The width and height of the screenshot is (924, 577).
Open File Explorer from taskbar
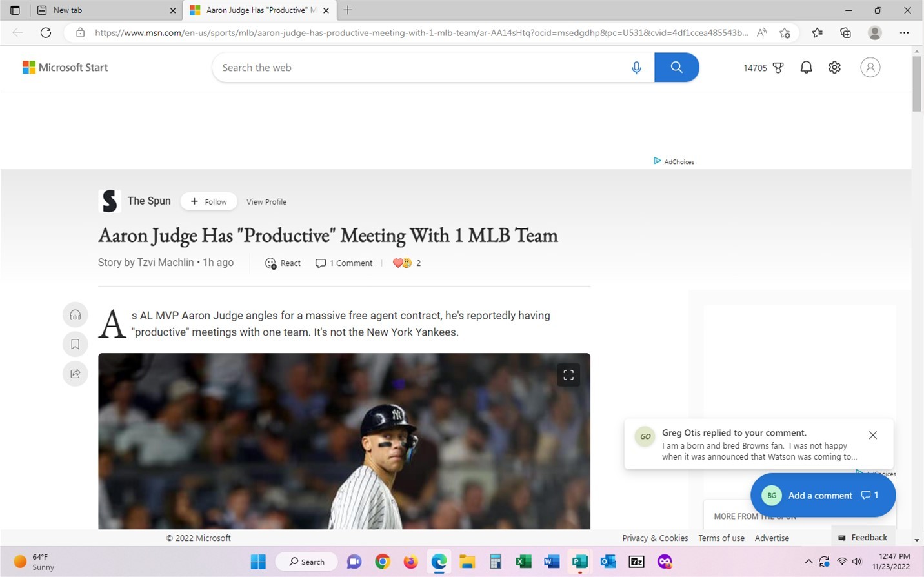[467, 562]
